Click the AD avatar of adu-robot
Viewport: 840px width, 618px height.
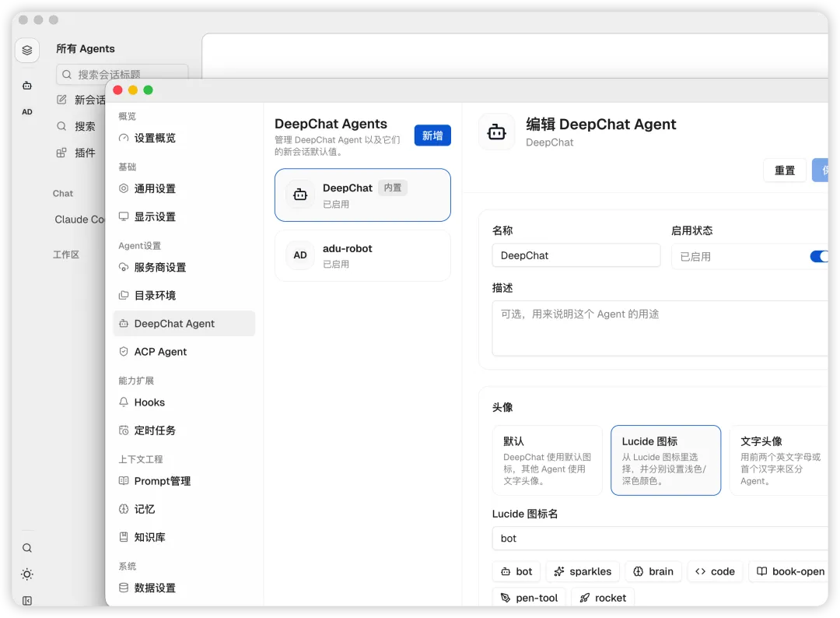300,255
